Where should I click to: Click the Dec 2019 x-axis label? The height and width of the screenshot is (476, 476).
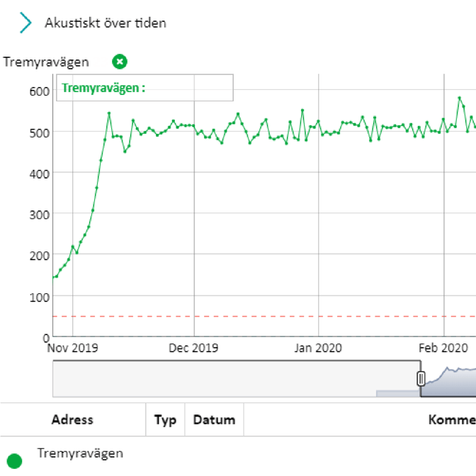pos(194,348)
